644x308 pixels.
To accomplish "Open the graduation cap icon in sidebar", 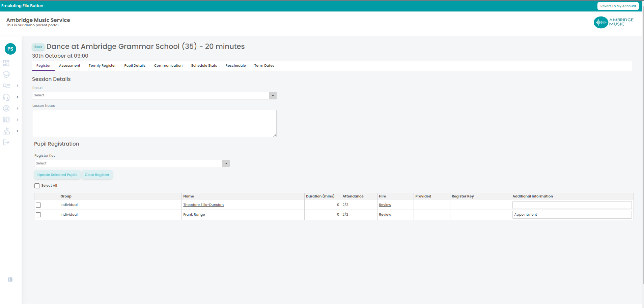I will (x=6, y=74).
